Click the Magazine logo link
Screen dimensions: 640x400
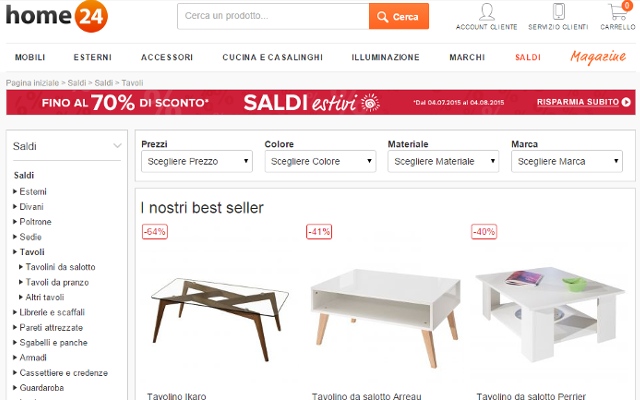pos(598,57)
